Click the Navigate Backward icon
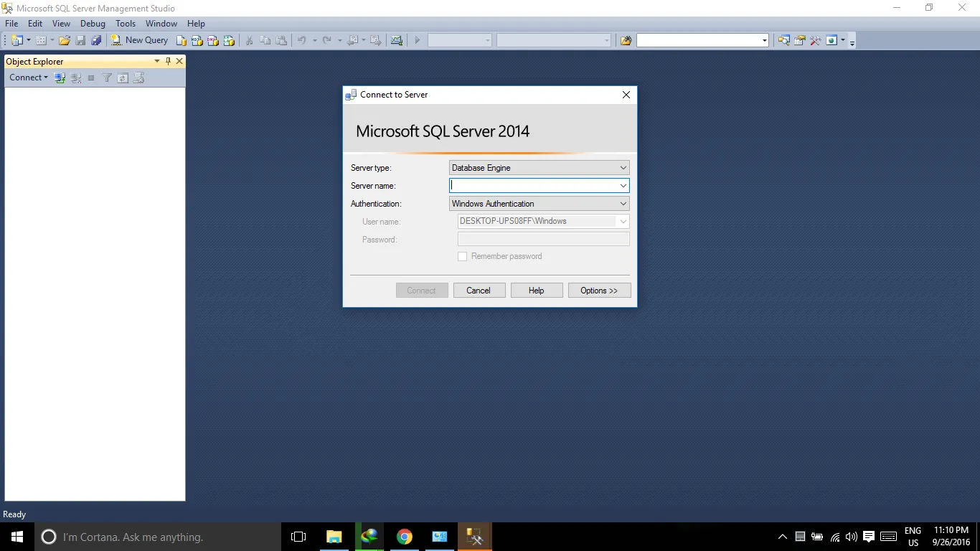 [x=352, y=41]
